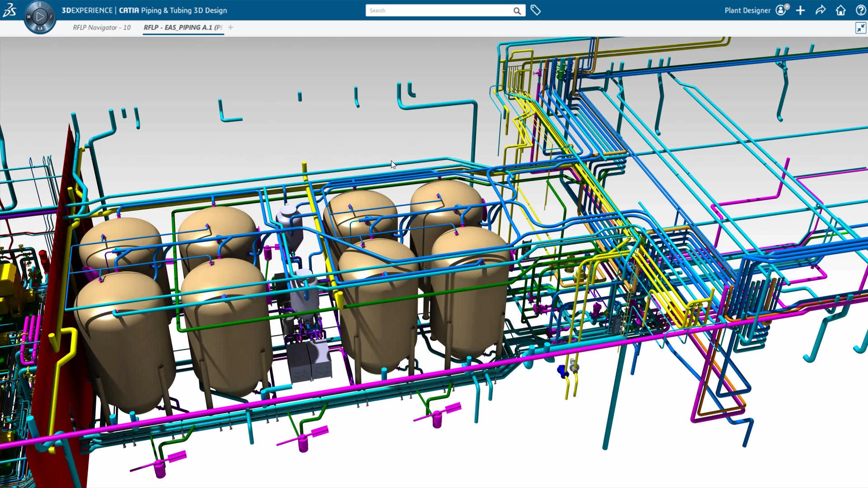
Task: Open the Help question mark icon
Action: coord(860,10)
